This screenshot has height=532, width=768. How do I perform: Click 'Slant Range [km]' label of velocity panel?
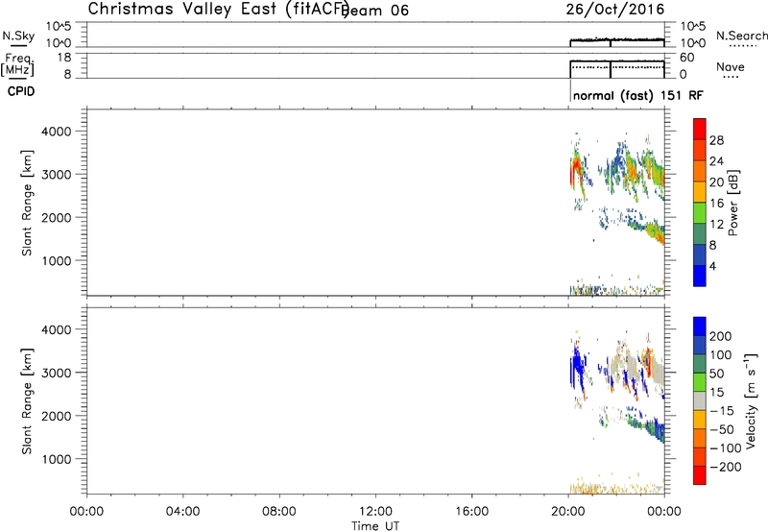[x=27, y=401]
